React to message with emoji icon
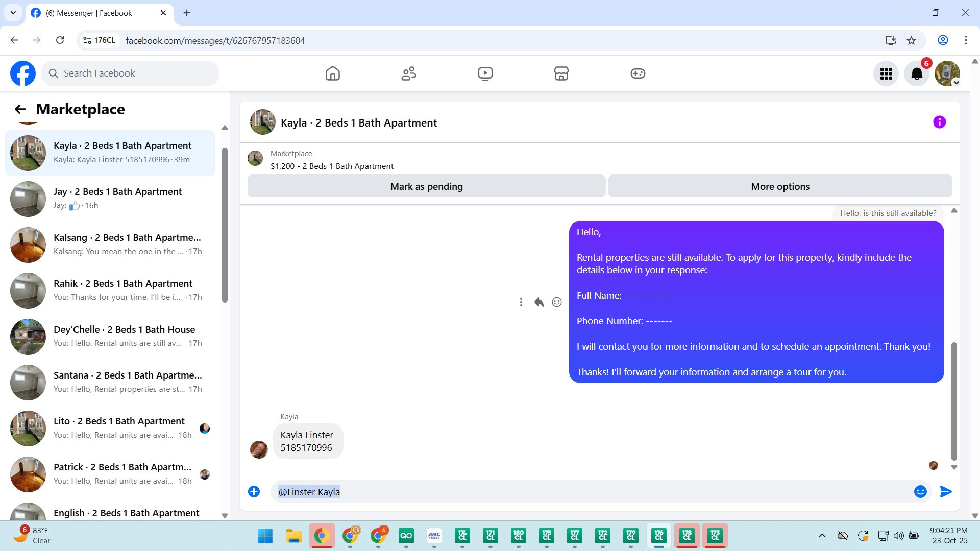This screenshot has height=551, width=980. tap(557, 302)
